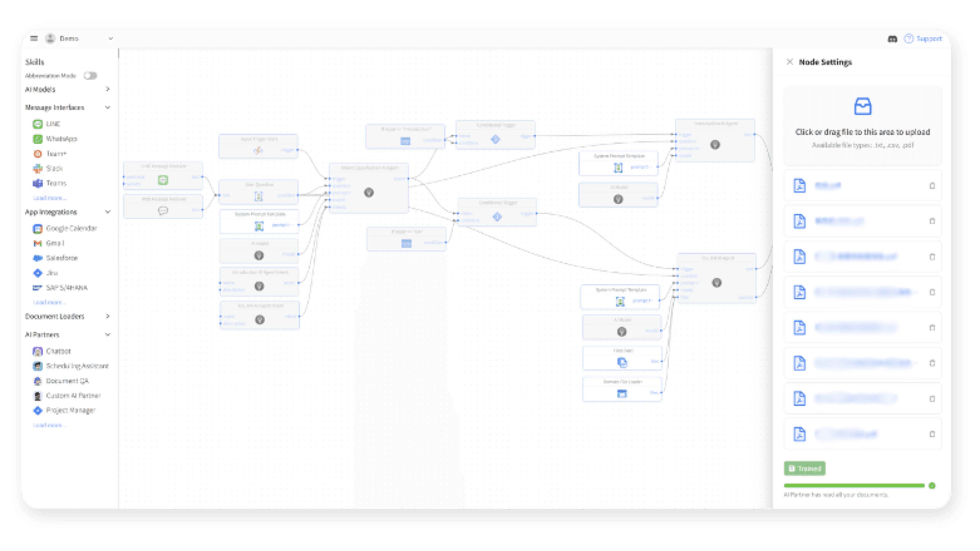The image size is (980, 551).
Task: Select the Web Message Receiver node
Action: point(163,207)
